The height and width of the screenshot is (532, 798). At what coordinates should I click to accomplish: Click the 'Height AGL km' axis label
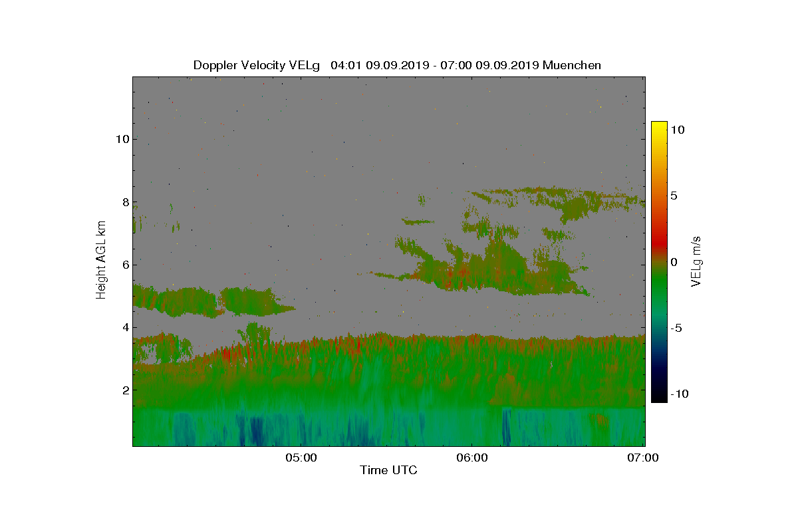pos(101,260)
